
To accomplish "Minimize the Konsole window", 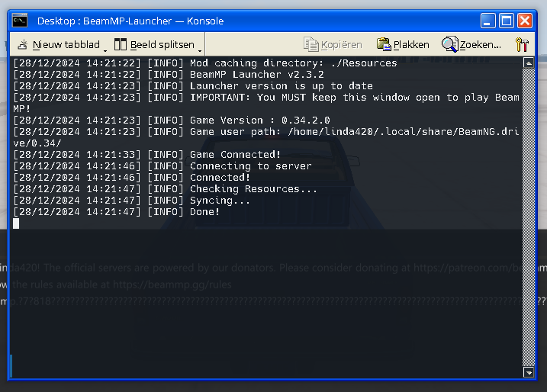I will pyautogui.click(x=487, y=21).
